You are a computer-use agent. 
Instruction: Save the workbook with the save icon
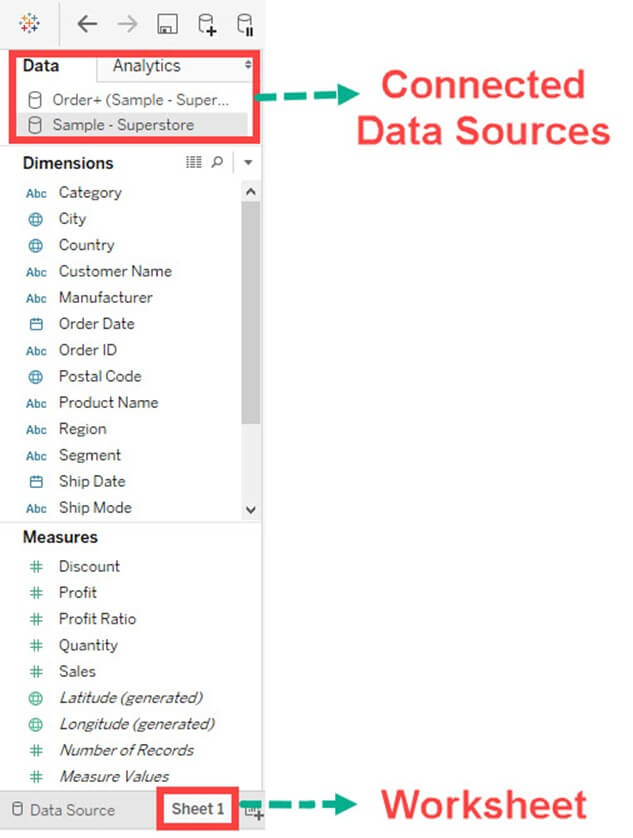click(x=168, y=24)
